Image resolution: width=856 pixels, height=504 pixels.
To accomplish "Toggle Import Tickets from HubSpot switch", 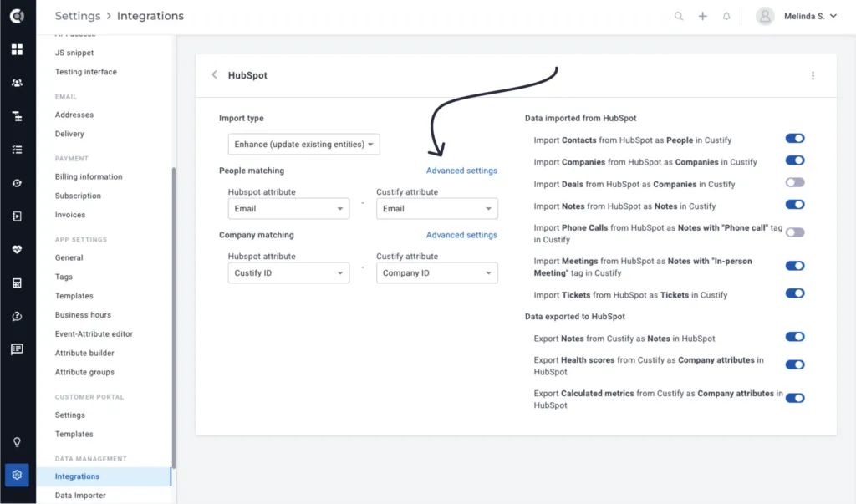I will tap(795, 293).
